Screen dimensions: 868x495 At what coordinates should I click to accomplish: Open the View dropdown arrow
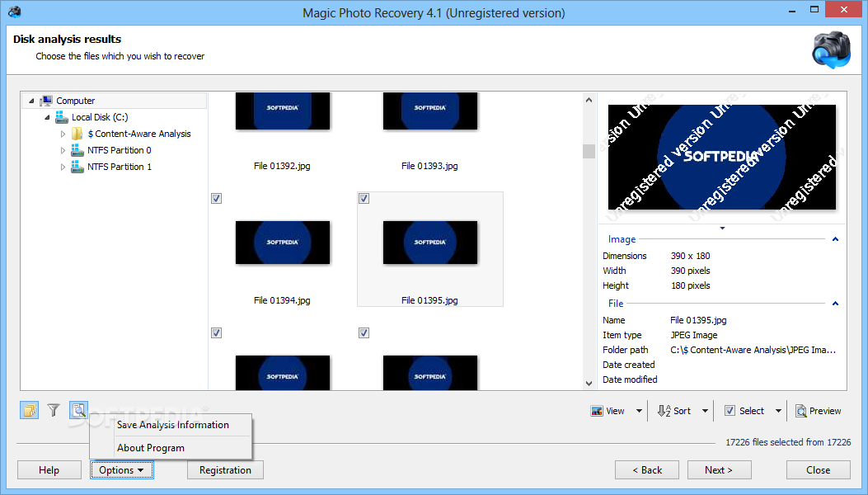pyautogui.click(x=640, y=411)
